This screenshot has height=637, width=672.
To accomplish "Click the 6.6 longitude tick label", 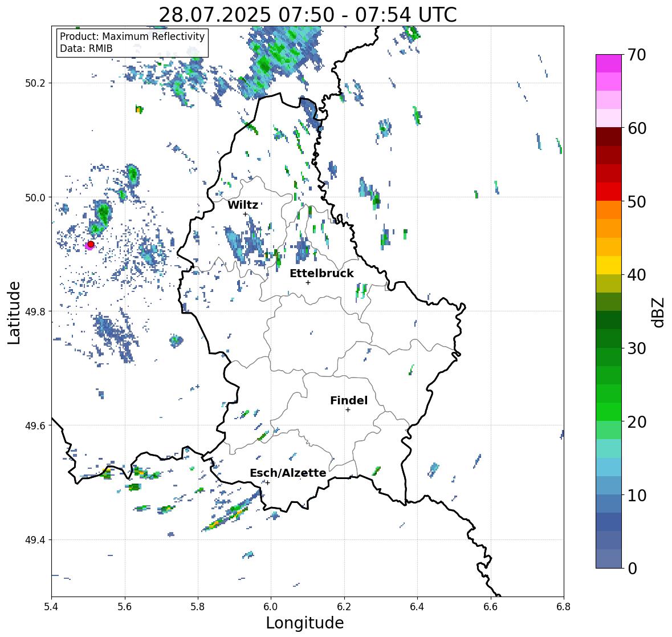I will click(490, 606).
